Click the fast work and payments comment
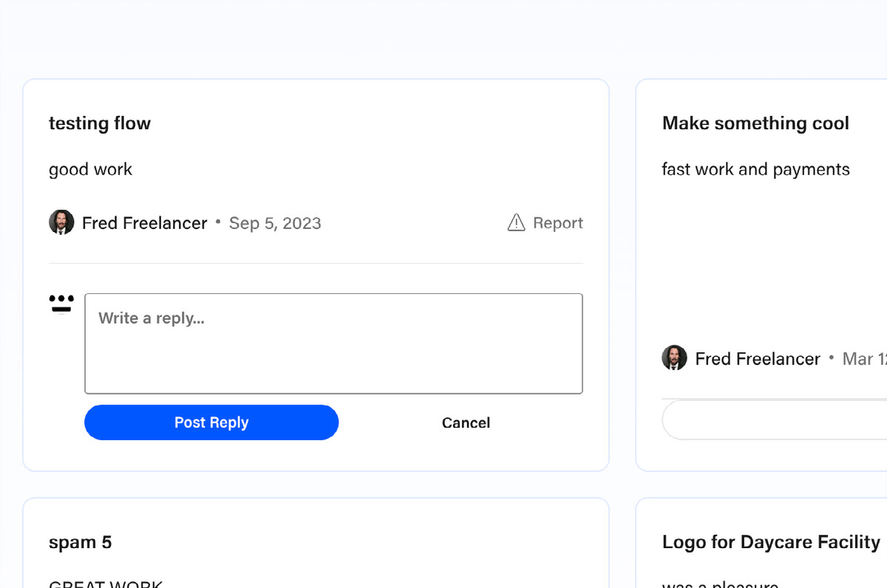887x588 pixels. click(x=755, y=169)
